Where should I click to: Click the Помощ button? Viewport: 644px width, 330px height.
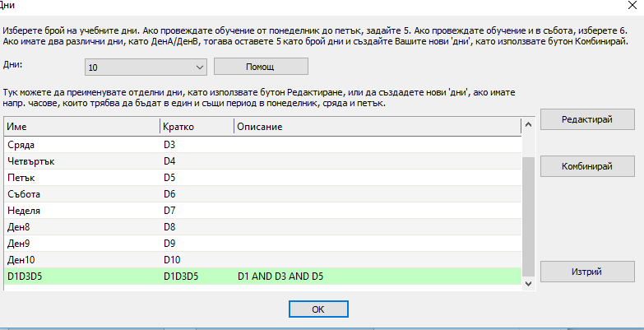point(260,67)
